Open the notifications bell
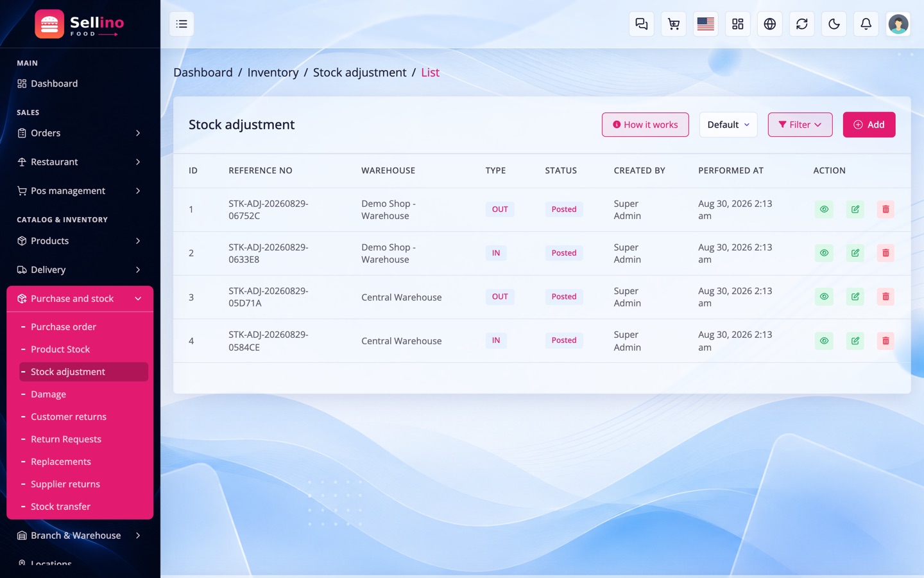 pyautogui.click(x=866, y=24)
